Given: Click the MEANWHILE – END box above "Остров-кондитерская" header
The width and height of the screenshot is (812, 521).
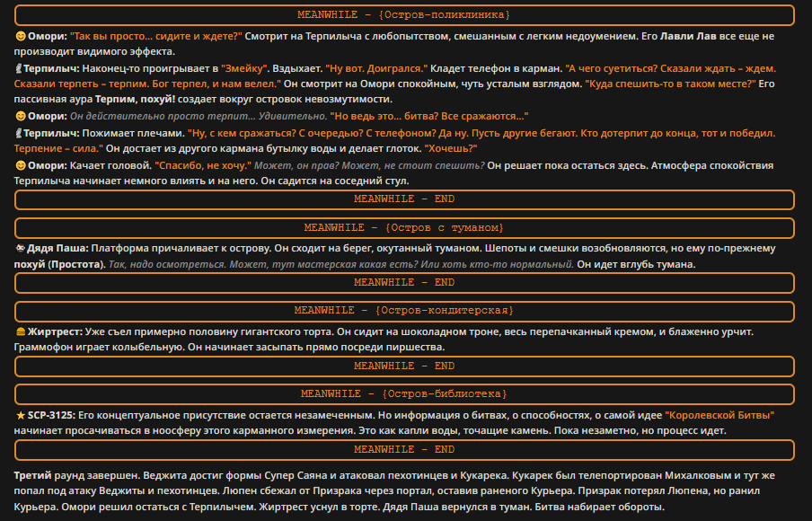Looking at the screenshot, I should (404, 283).
